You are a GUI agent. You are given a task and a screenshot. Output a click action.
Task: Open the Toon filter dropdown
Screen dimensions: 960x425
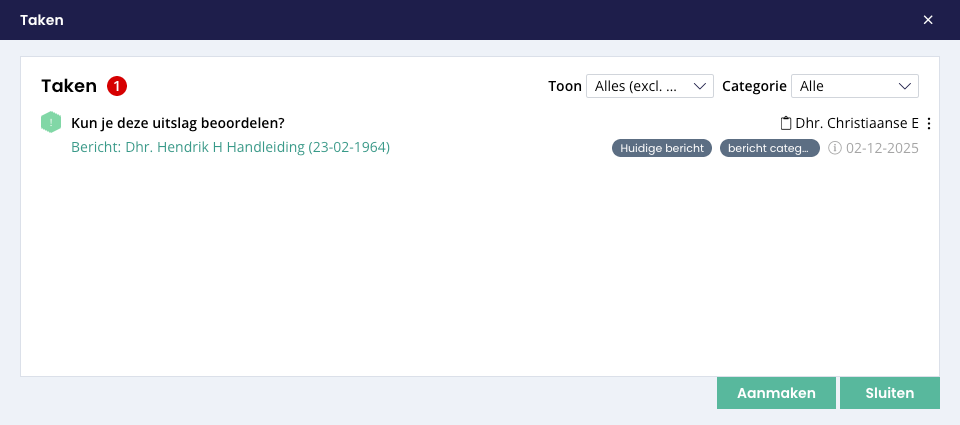[649, 86]
